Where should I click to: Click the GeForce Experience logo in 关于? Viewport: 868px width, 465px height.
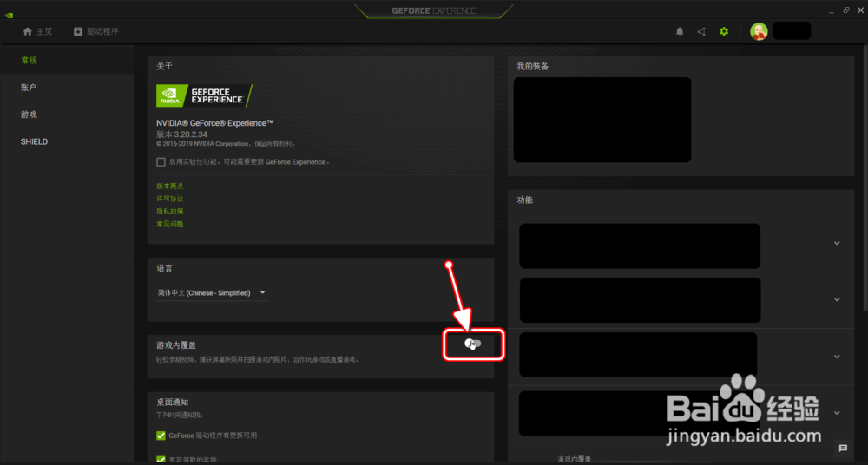(204, 95)
